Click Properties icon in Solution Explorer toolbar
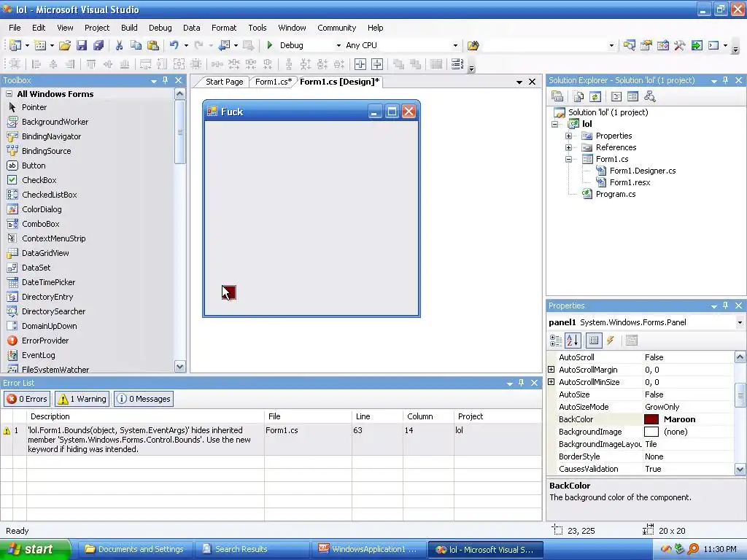The height and width of the screenshot is (560, 747). (557, 97)
